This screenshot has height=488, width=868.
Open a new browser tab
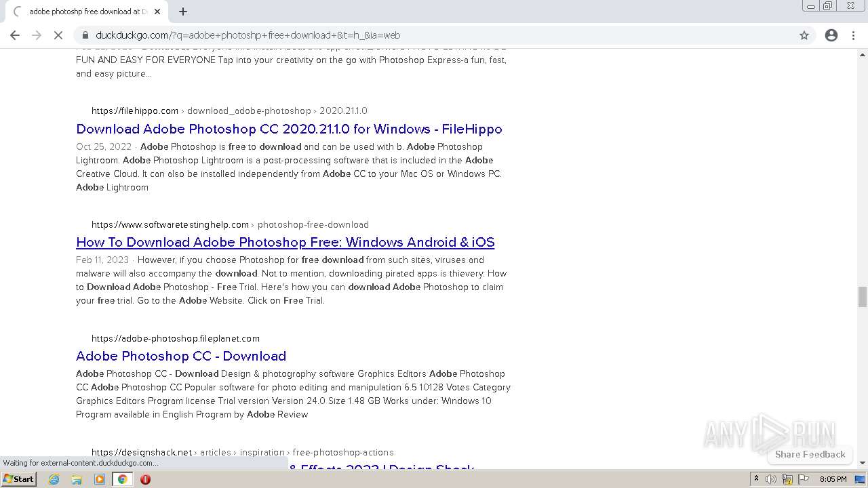pyautogui.click(x=183, y=12)
